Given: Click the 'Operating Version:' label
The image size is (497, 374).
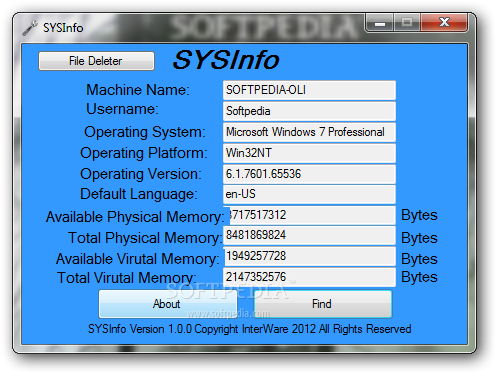Looking at the screenshot, I should point(141,174).
